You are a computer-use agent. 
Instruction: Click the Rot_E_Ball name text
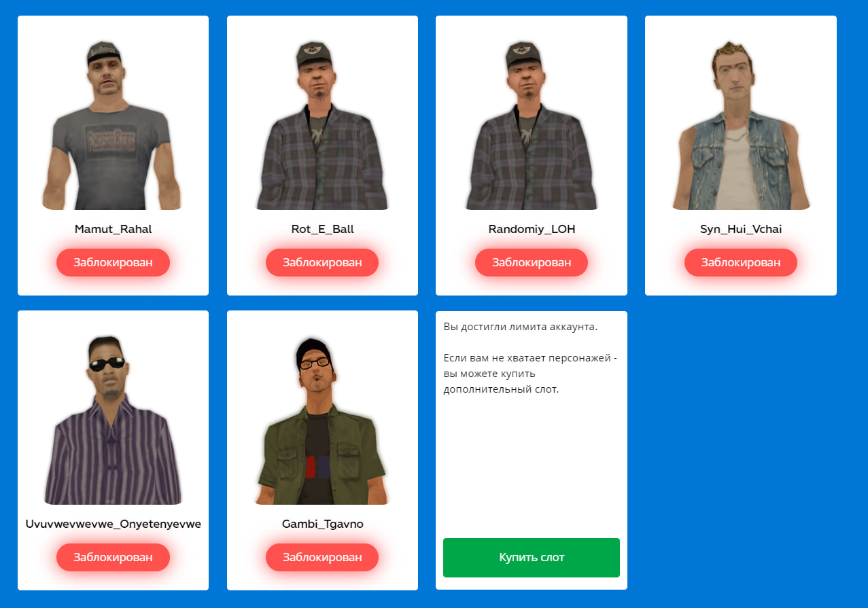click(322, 229)
